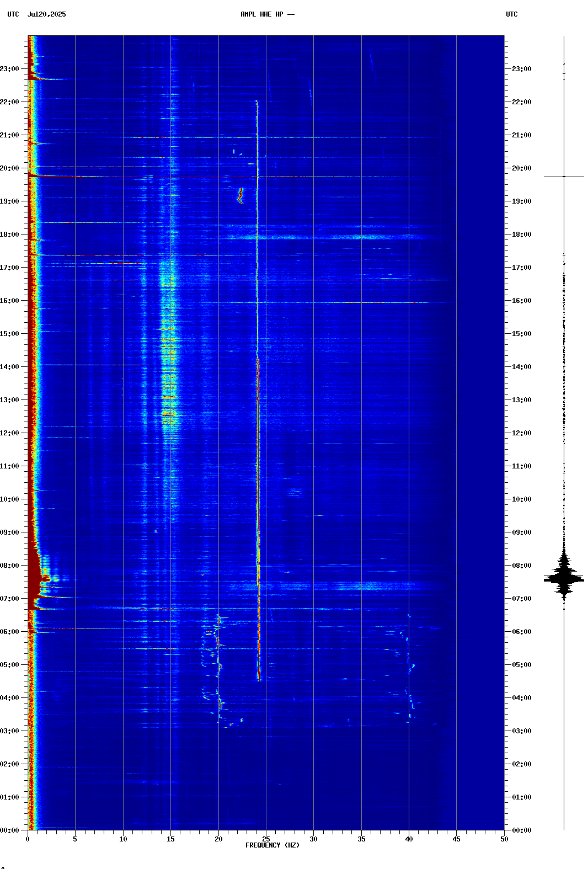This screenshot has height=874, width=588.
Task: Click the 5 Hz frequency tick label
Action: coord(75,839)
